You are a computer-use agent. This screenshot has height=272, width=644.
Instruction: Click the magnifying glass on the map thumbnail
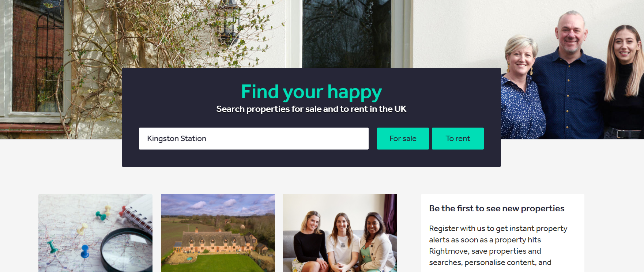(127, 250)
